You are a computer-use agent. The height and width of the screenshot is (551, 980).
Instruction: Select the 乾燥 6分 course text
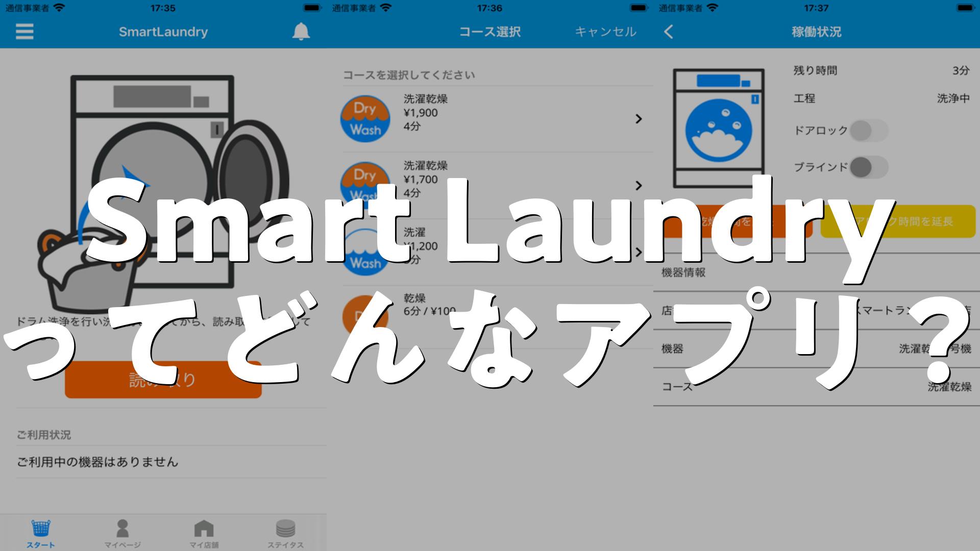(x=429, y=305)
